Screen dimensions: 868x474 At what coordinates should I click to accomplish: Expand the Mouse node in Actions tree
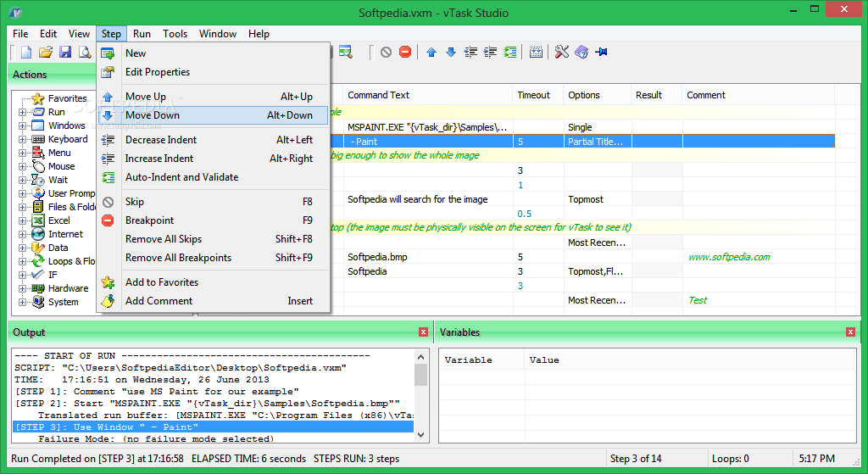tap(22, 166)
